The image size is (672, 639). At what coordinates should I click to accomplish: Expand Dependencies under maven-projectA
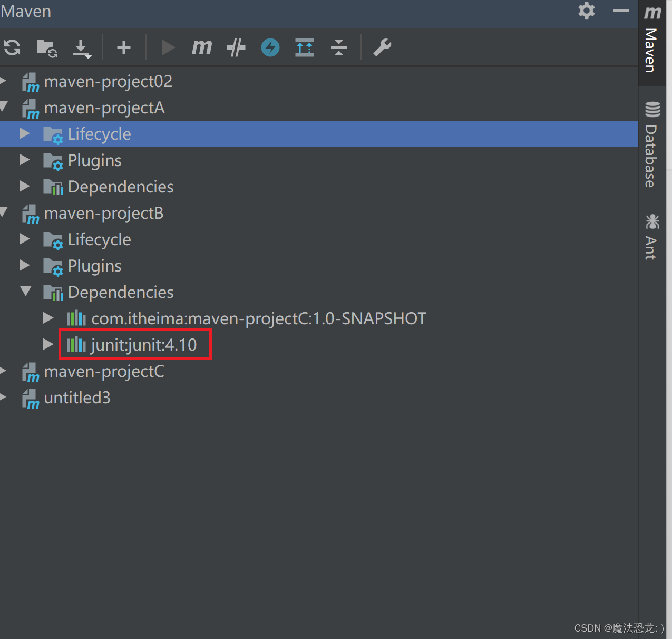25,186
